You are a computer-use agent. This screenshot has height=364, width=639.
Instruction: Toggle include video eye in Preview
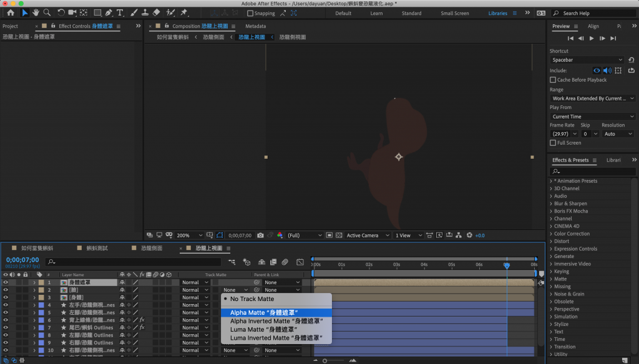point(596,70)
